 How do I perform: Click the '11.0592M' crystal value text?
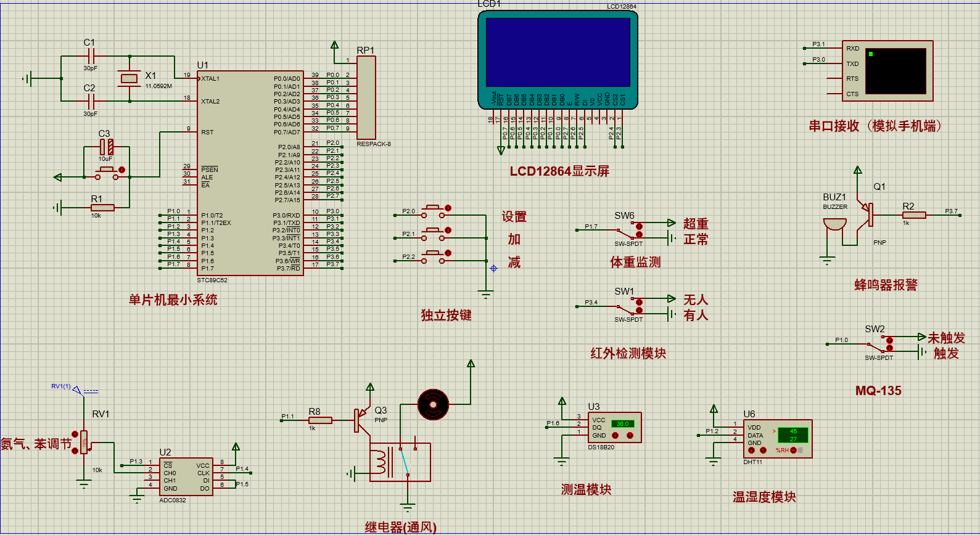[x=159, y=86]
